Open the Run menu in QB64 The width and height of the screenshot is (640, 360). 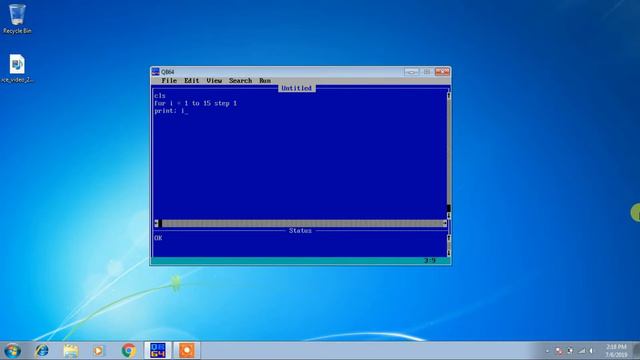click(x=265, y=81)
